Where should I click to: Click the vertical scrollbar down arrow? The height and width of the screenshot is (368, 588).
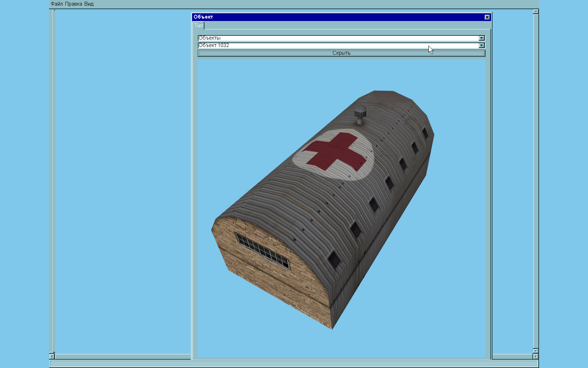pyautogui.click(x=536, y=351)
